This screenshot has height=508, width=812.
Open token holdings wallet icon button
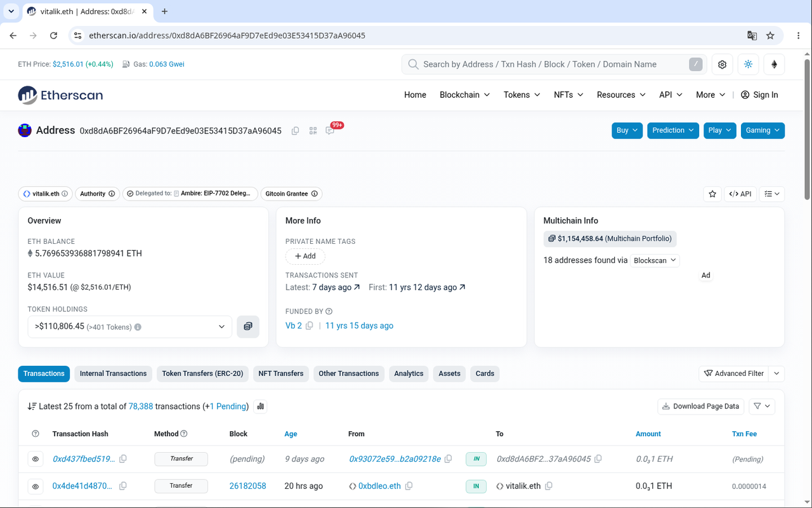pos(248,326)
